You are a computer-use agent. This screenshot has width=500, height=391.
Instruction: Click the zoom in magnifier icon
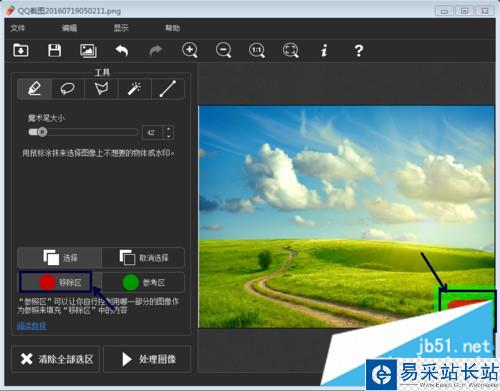pyautogui.click(x=190, y=50)
